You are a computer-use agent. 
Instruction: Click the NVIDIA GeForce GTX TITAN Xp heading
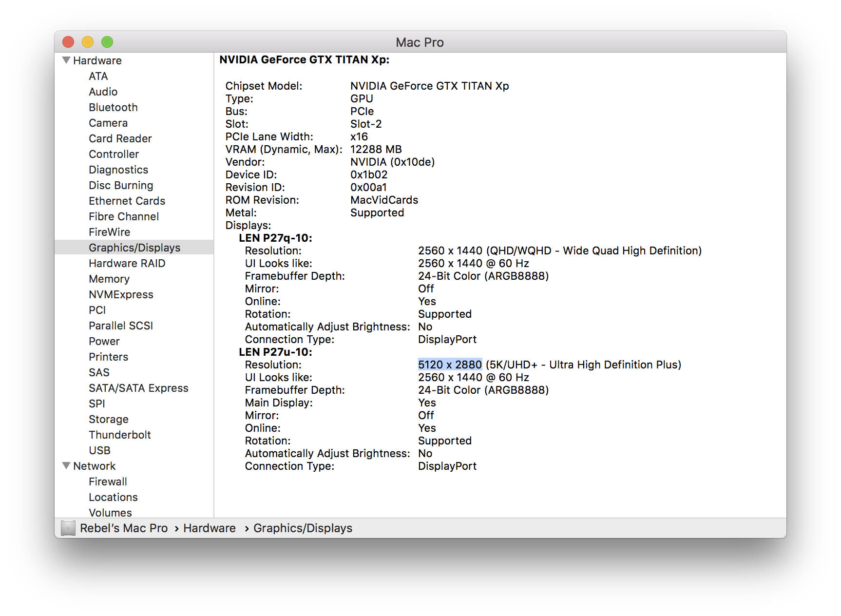pos(305,59)
